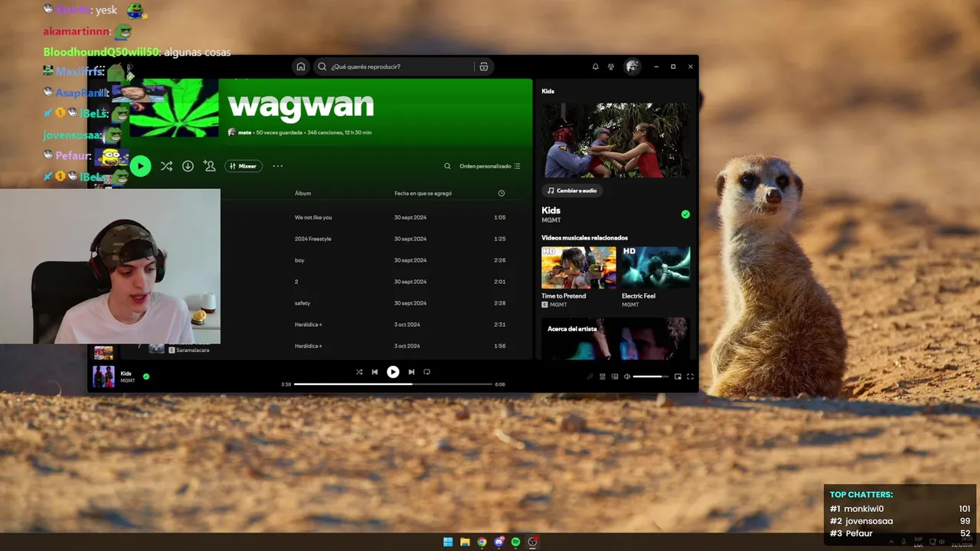This screenshot has height=551, width=980.
Task: Open the 'Acerca del artista' card
Action: point(616,338)
